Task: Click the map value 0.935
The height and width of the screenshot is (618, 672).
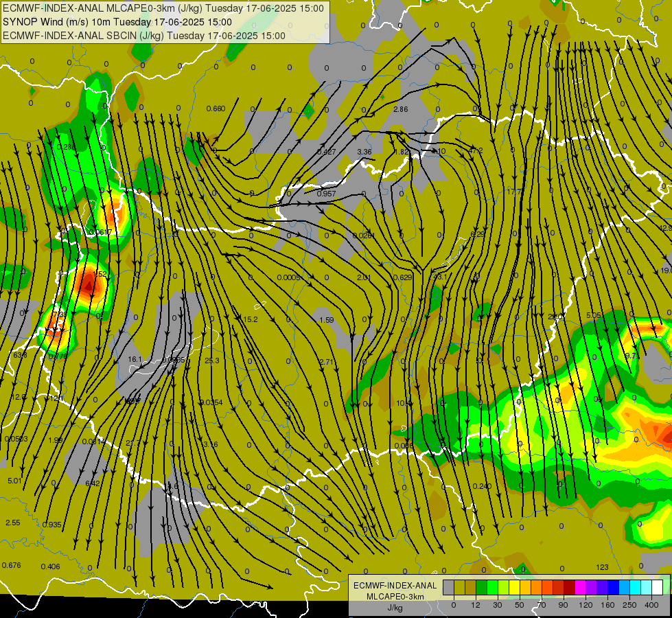Action: [x=52, y=525]
